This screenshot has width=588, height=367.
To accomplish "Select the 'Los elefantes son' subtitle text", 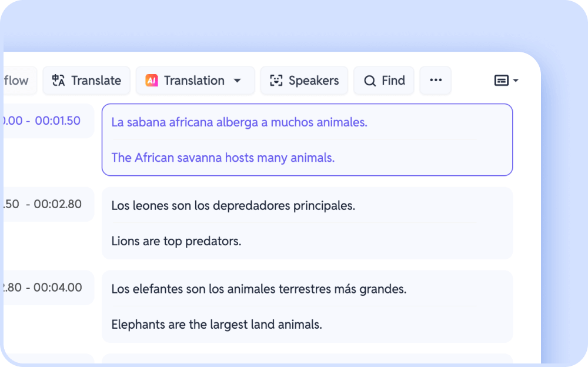I will [x=259, y=289].
